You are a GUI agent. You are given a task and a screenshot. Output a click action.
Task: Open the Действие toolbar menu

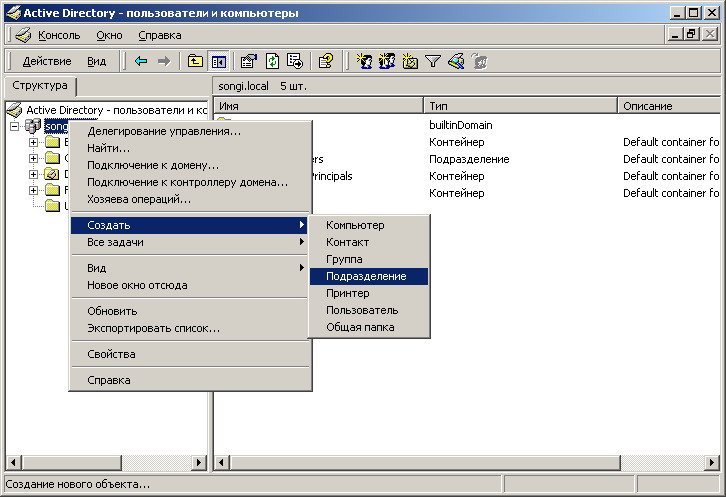click(x=47, y=61)
